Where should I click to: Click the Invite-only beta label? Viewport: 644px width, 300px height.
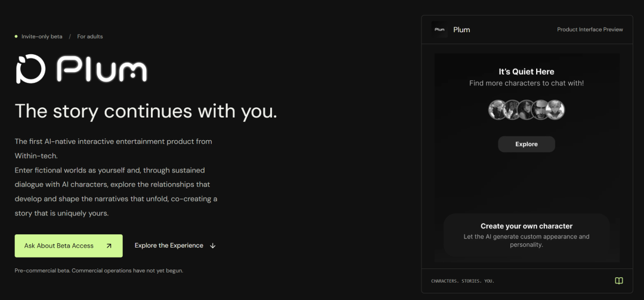click(42, 36)
